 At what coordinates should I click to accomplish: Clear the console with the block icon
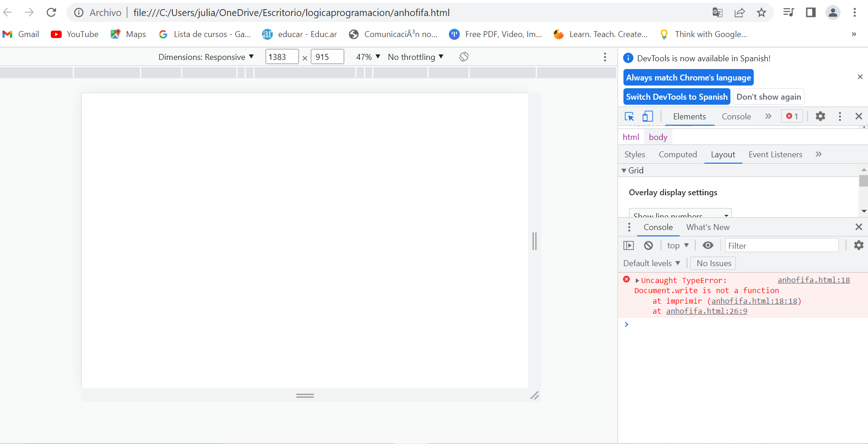coord(648,246)
